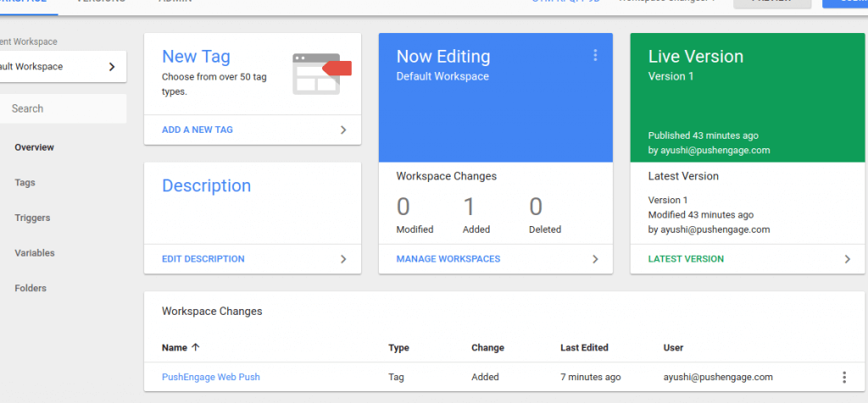Click the user email in the table row

718,377
